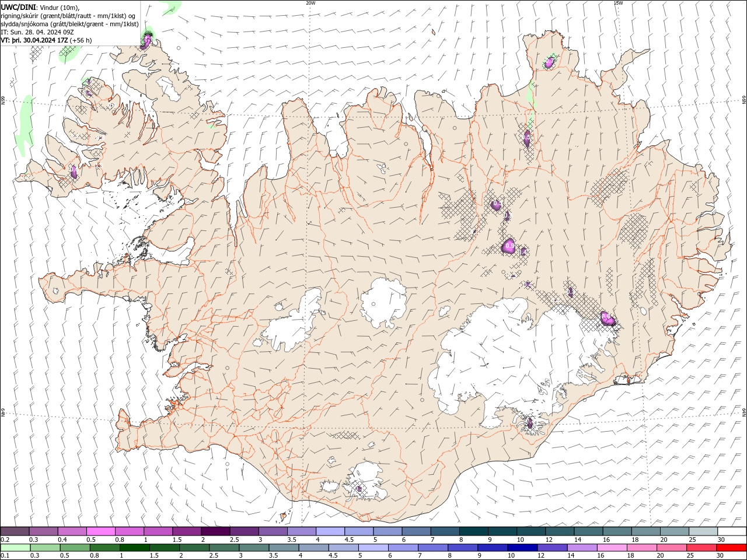The image size is (747, 560).
Task: Click the pinkish-red 25 rain-scale swatch
Action: [701, 547]
